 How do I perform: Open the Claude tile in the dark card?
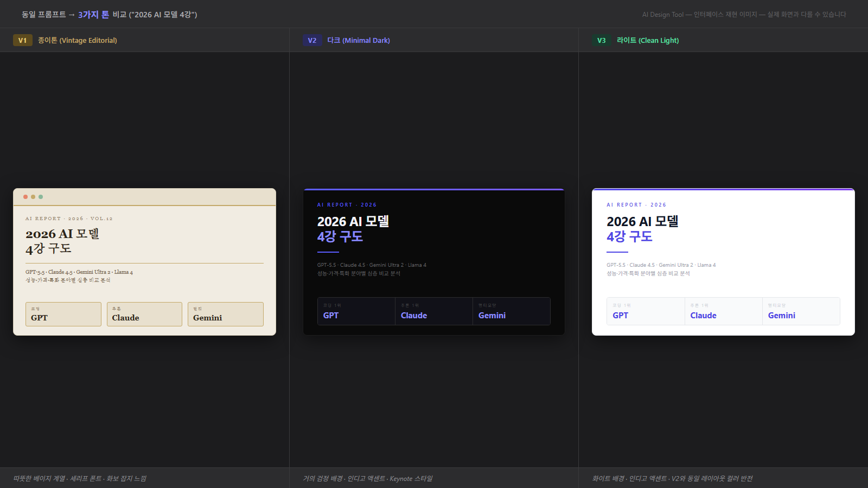(434, 311)
